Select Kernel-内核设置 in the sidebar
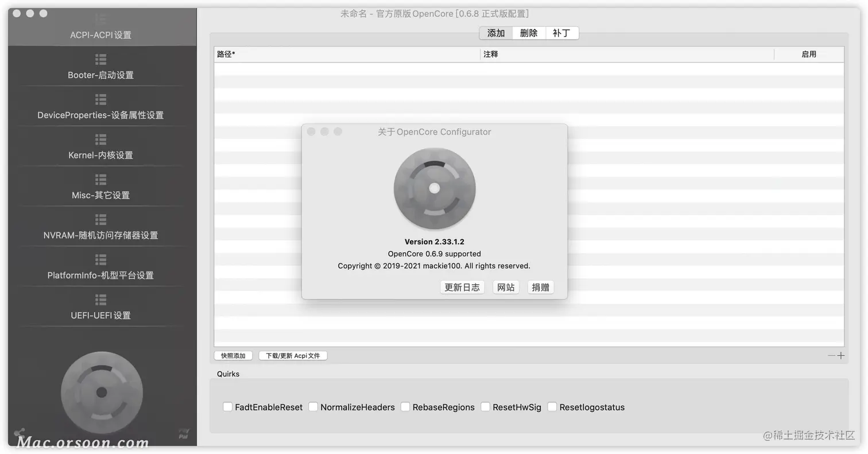868x454 pixels. tap(101, 155)
